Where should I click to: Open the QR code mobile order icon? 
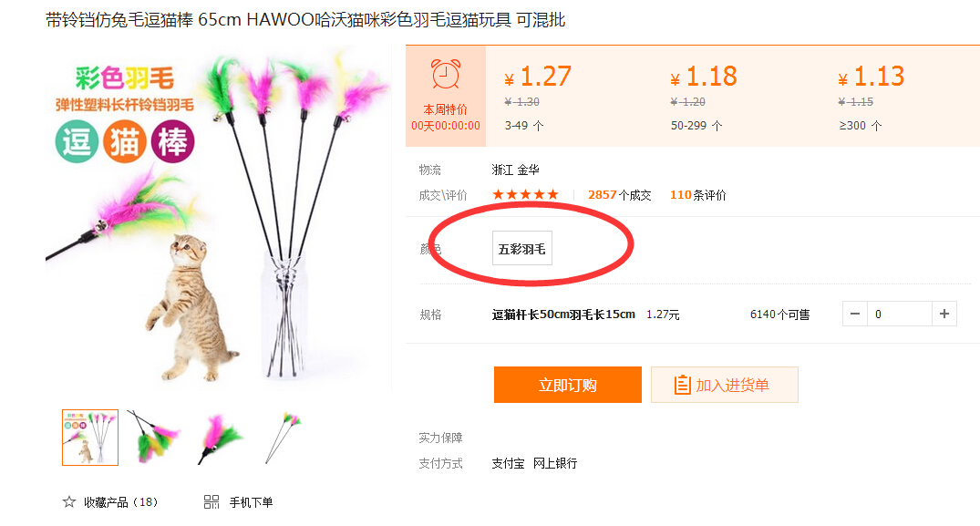tap(211, 501)
